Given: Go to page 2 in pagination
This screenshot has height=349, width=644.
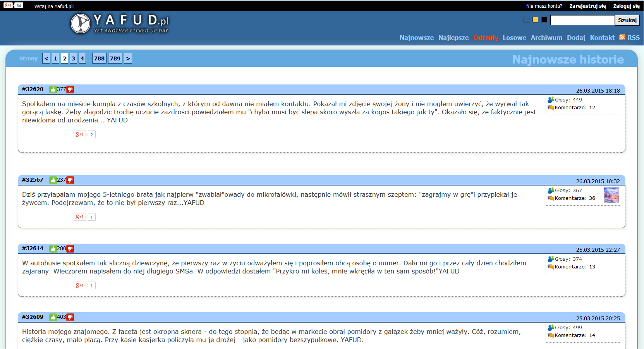Looking at the screenshot, I should pyautogui.click(x=64, y=58).
